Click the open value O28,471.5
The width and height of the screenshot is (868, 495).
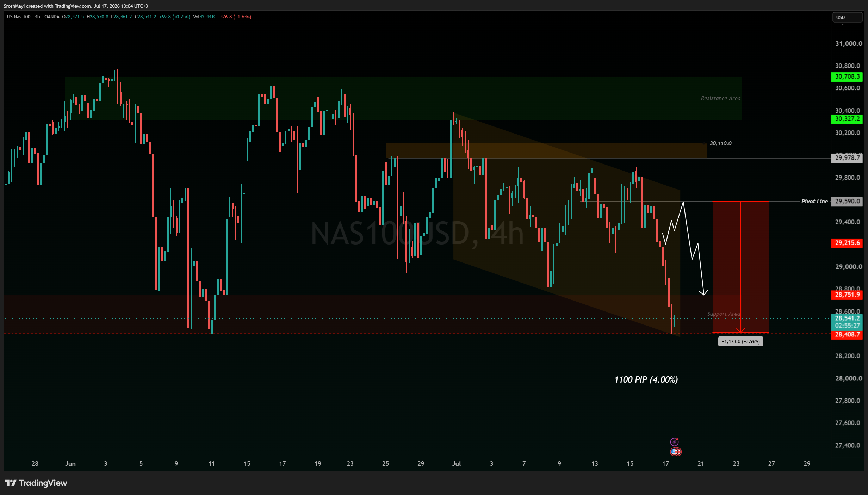point(73,17)
